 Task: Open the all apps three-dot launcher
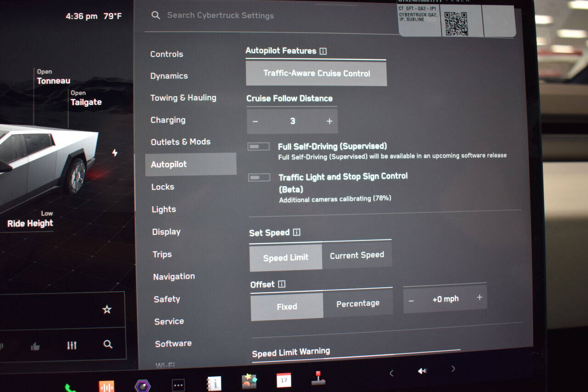178,385
